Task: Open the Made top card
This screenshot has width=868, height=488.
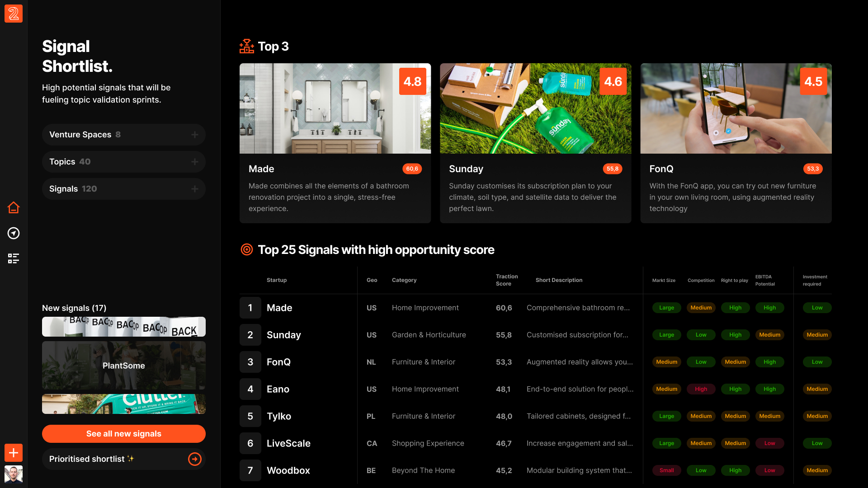Action: (x=335, y=143)
